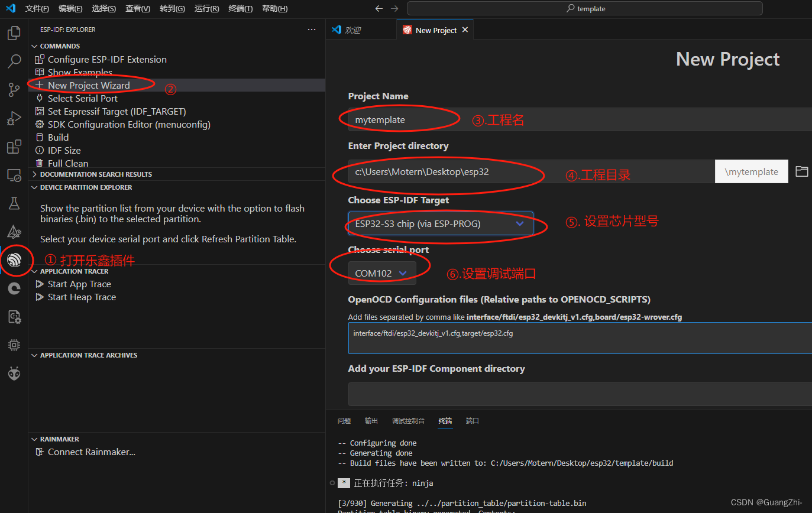812x513 pixels.
Task: Open the ESP-IDF Espressif extension view
Action: click(14, 260)
